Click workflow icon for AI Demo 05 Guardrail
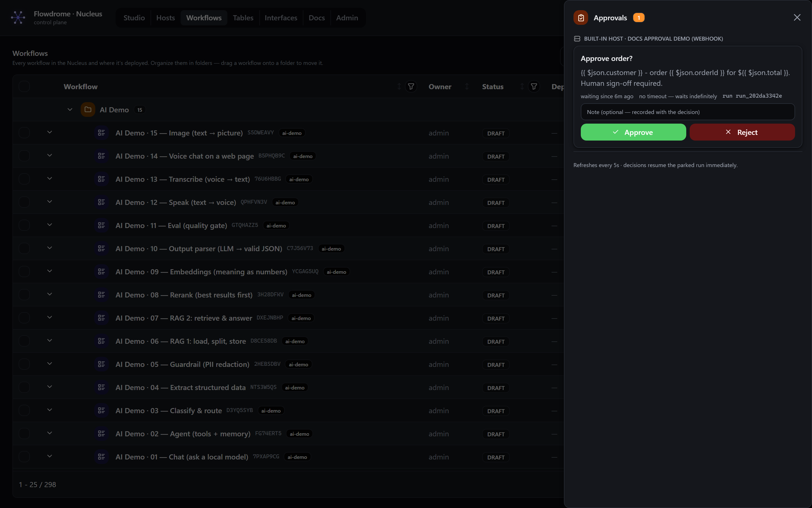812x508 pixels. [101, 364]
